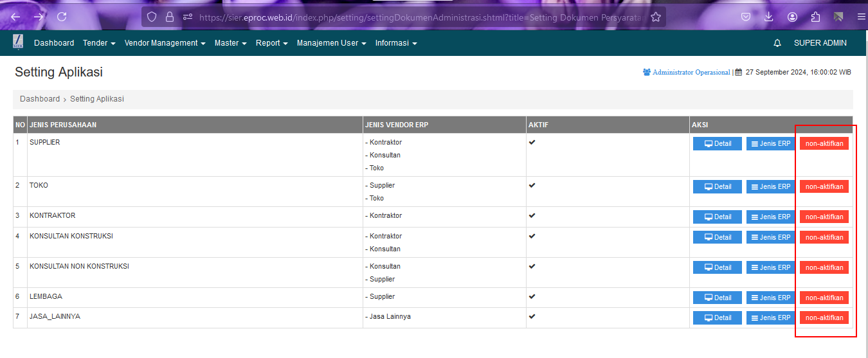This screenshot has width=868, height=358.
Task: Click Jenis ERP for JASA_LAINNYA row
Action: coord(770,318)
